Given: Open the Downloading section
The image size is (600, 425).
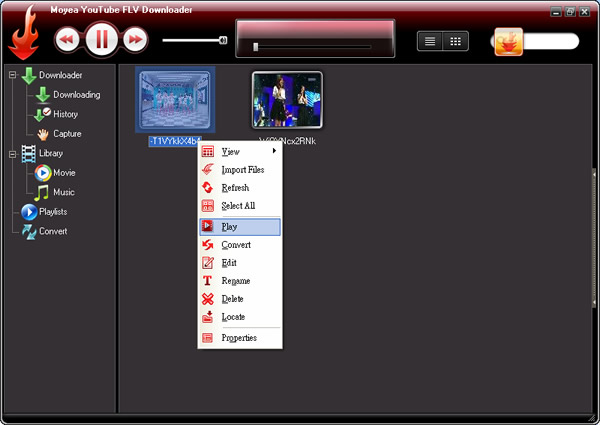Looking at the screenshot, I should tap(77, 95).
